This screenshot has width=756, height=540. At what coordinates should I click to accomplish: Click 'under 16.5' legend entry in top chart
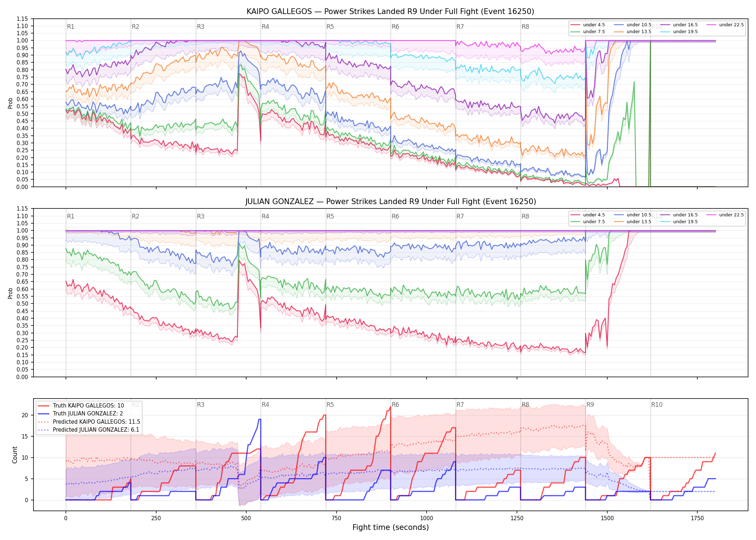tap(679, 25)
